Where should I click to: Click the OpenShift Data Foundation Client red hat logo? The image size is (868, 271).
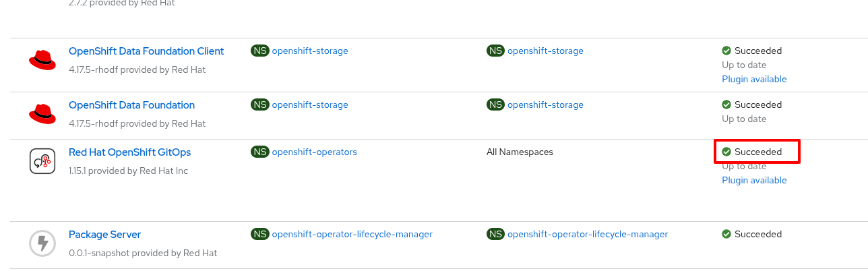42,59
